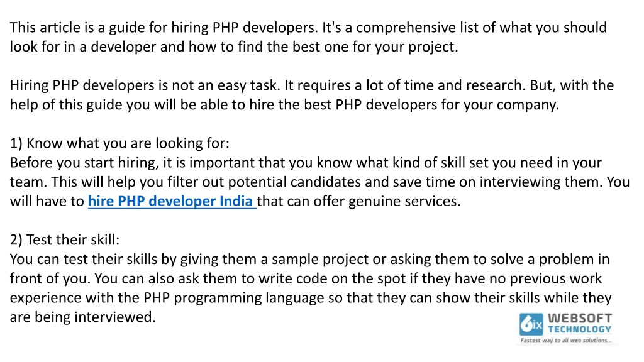The width and height of the screenshot is (644, 362).
Task: Click the text "are being interviewed."
Action: [x=83, y=317]
